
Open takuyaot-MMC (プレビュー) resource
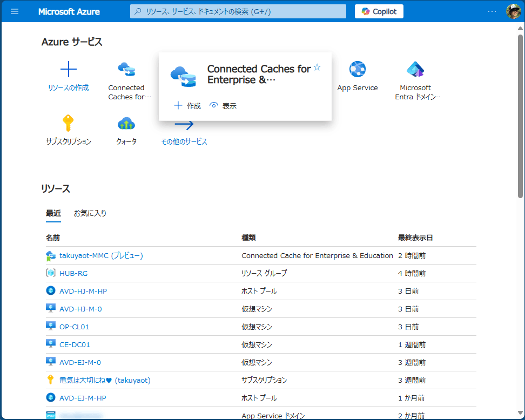click(101, 256)
